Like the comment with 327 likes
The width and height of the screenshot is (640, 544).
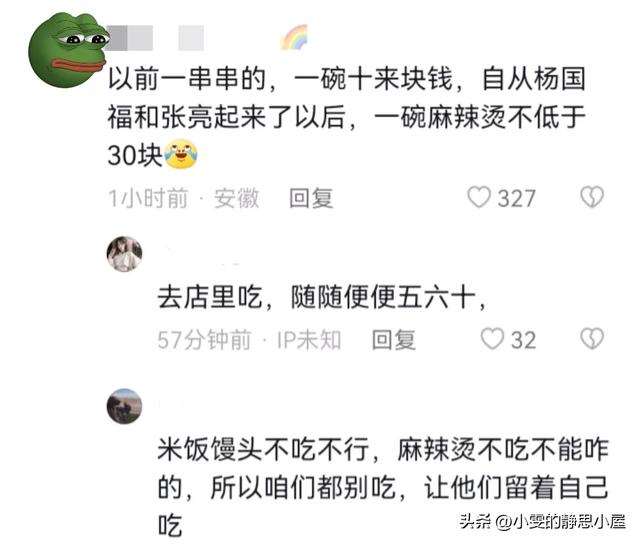click(x=479, y=197)
